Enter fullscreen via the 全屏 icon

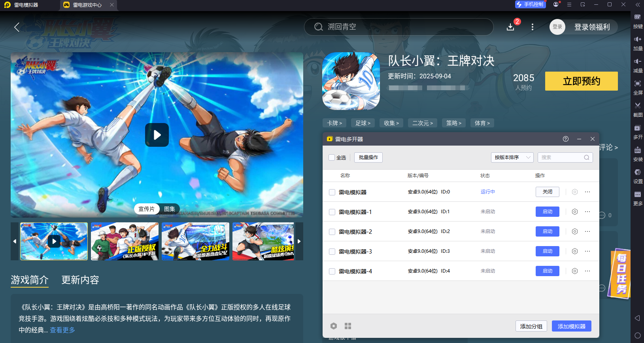pos(638,84)
